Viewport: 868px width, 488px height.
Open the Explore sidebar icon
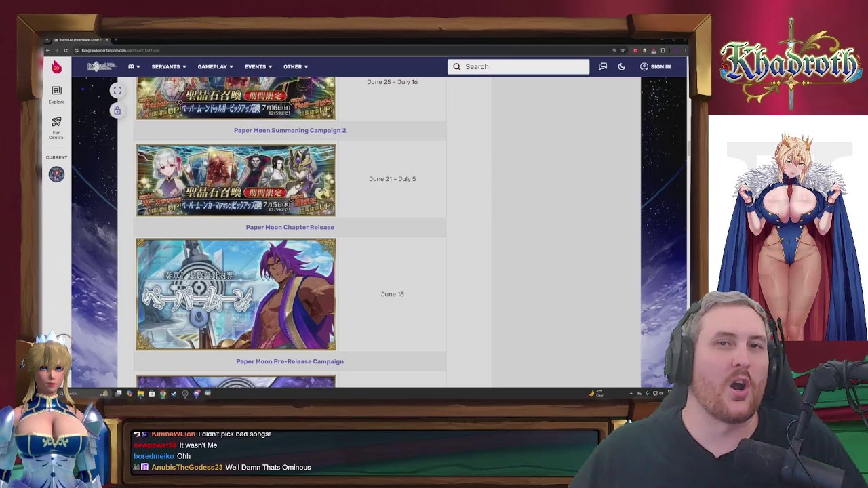pyautogui.click(x=56, y=94)
